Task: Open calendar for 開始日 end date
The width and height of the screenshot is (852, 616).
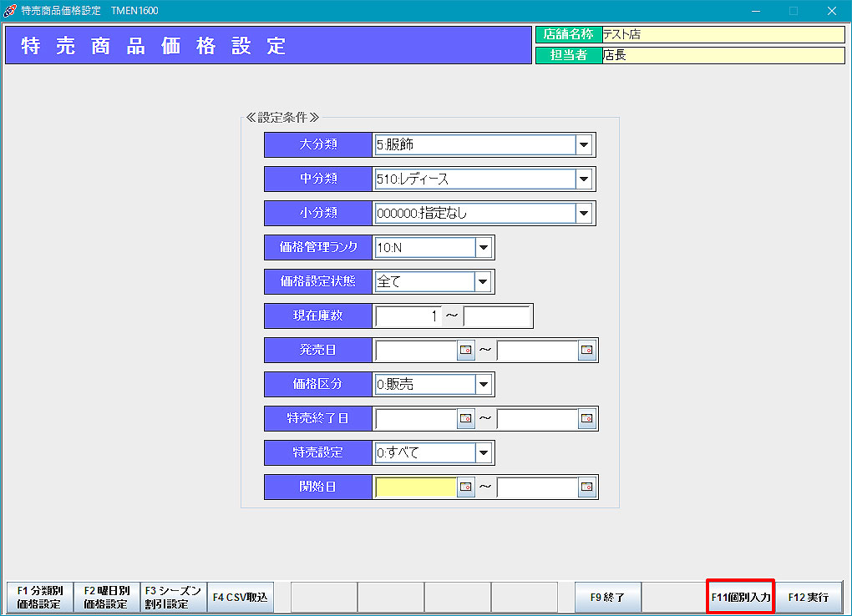Action: pyautogui.click(x=587, y=487)
